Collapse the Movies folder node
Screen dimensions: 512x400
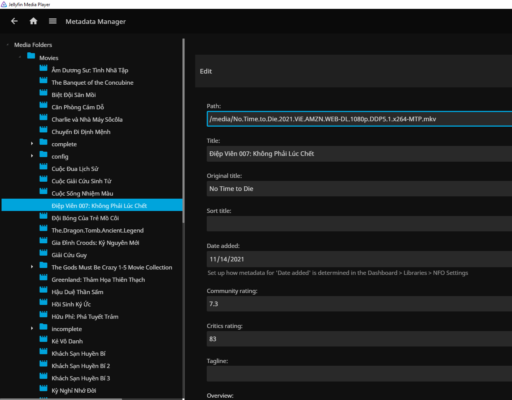point(20,57)
